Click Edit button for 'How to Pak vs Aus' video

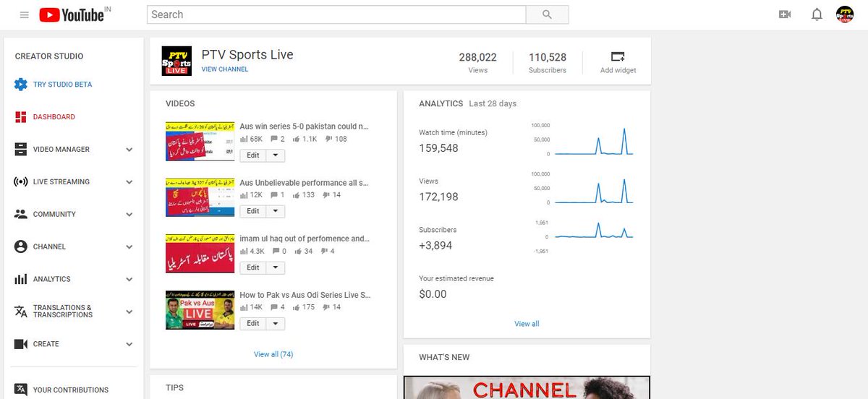[x=253, y=324]
